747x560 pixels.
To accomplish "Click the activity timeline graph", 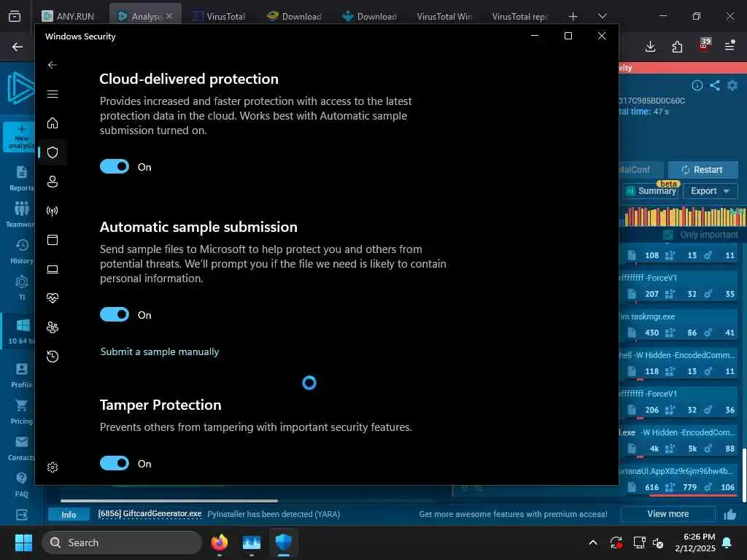I will [x=684, y=216].
